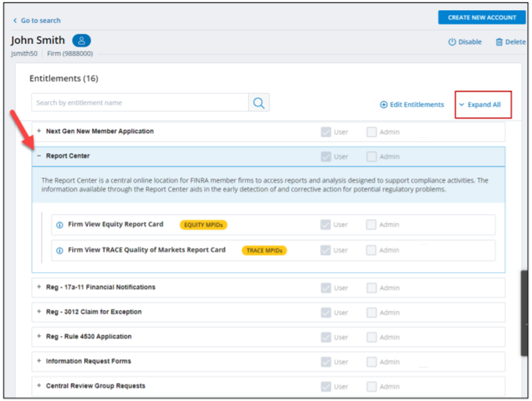Expand Reg - 17a-11 Financial Notifications
Viewport: 532px width, 401px height.
click(38, 288)
